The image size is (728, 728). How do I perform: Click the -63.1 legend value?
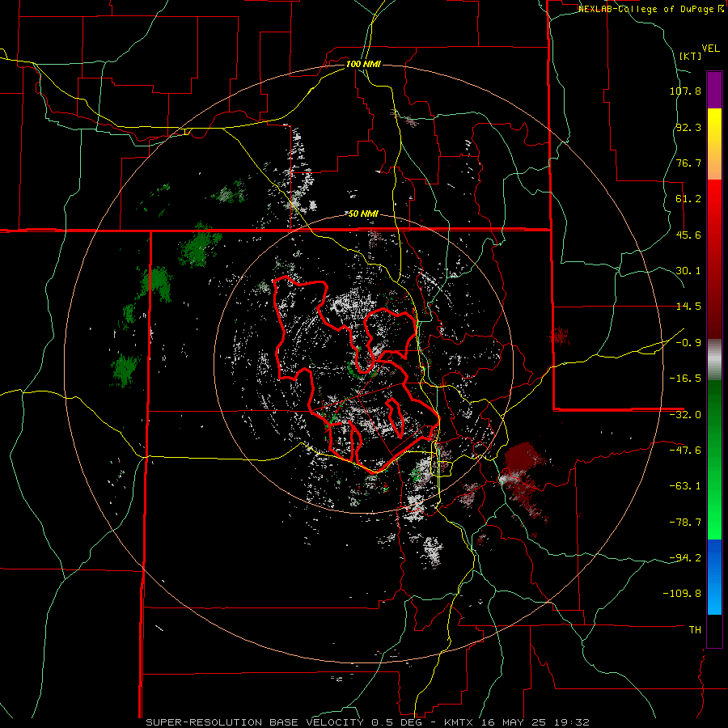pyautogui.click(x=685, y=486)
